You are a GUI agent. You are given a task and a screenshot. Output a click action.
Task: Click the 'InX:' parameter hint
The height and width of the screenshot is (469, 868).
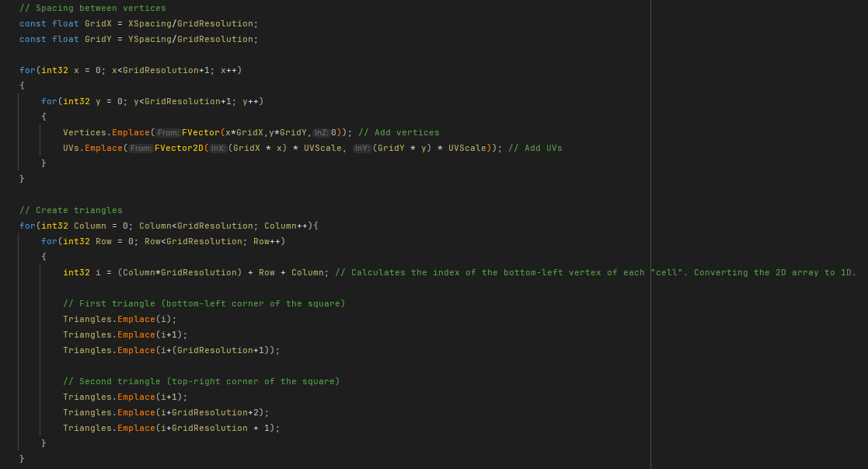pyautogui.click(x=218, y=149)
